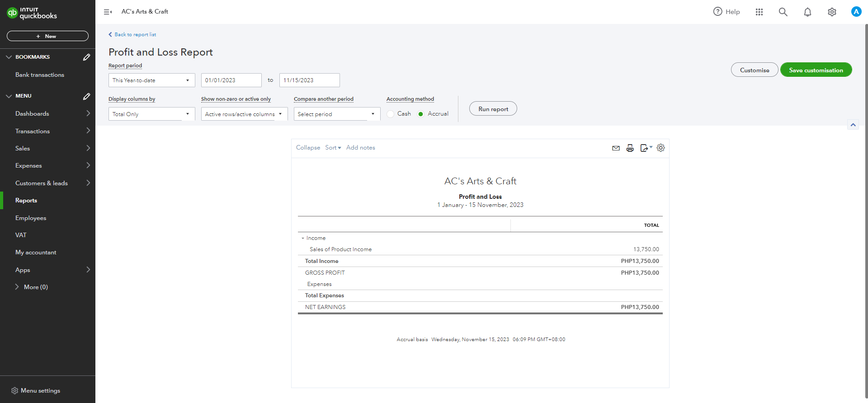The height and width of the screenshot is (403, 868).
Task: Email the report using envelope icon
Action: (616, 148)
